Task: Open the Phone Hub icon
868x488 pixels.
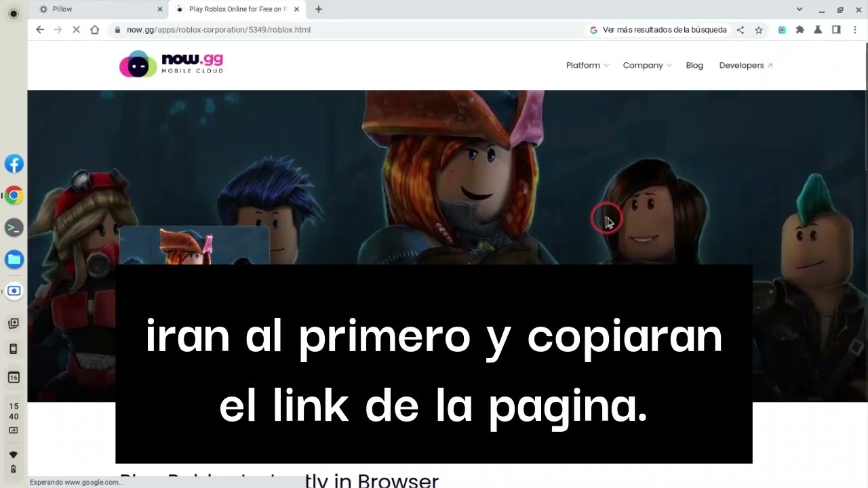Action: [14, 349]
